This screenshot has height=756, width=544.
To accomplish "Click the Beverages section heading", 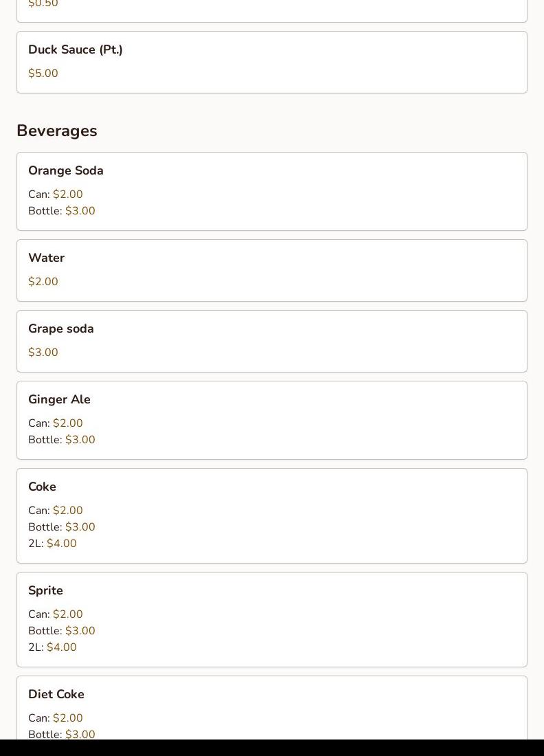I will coord(57,131).
